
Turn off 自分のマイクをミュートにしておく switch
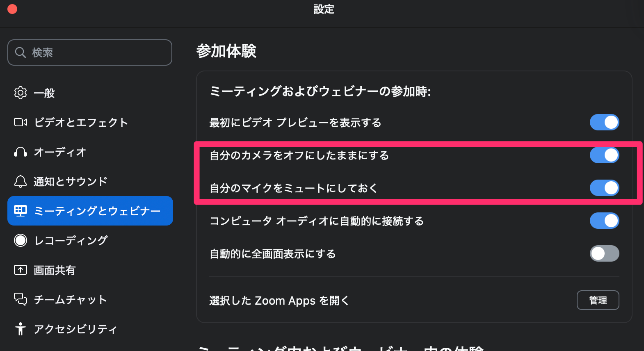point(604,188)
